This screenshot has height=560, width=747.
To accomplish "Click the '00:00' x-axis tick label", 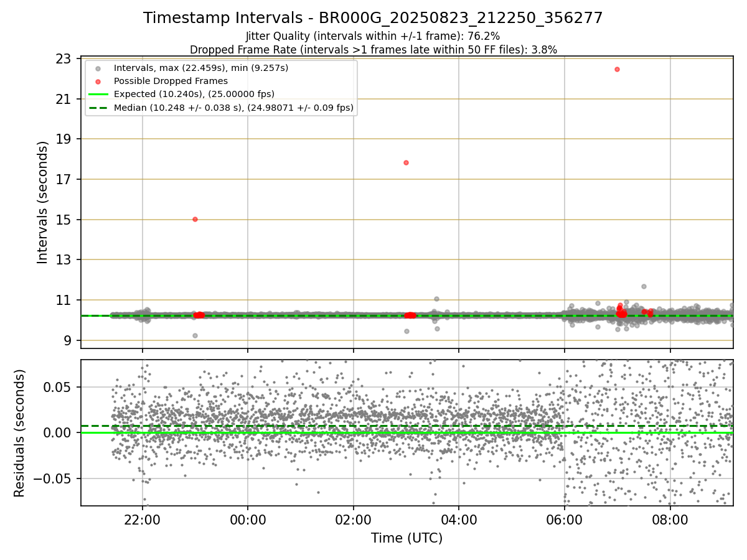I will [248, 521].
